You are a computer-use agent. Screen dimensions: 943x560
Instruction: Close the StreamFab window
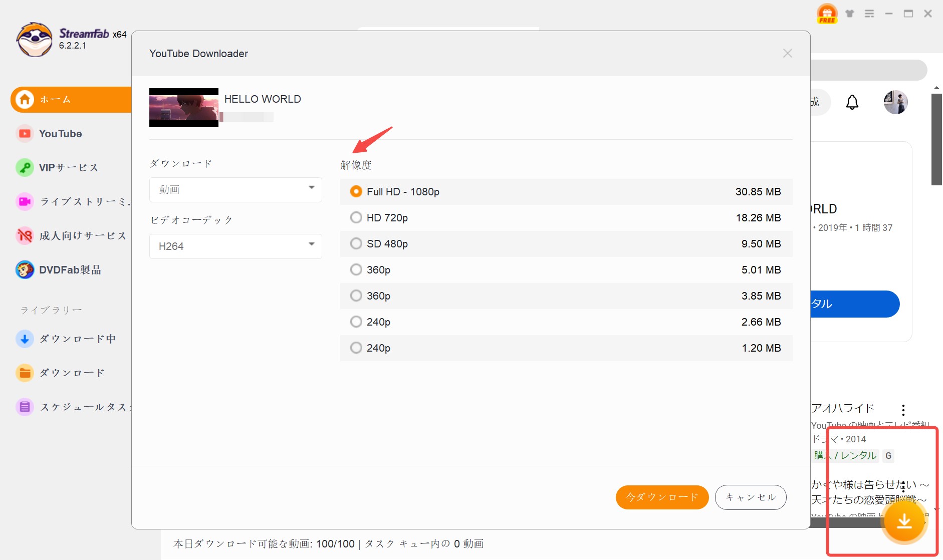pos(928,14)
